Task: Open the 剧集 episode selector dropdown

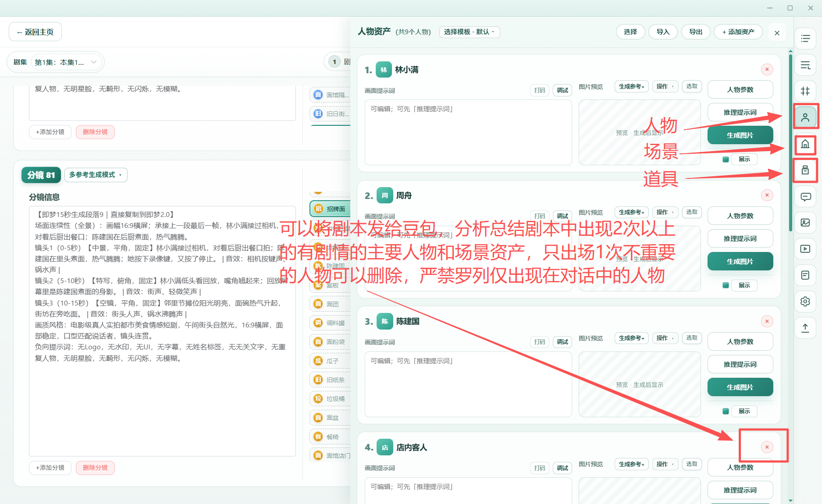Action: tap(66, 62)
